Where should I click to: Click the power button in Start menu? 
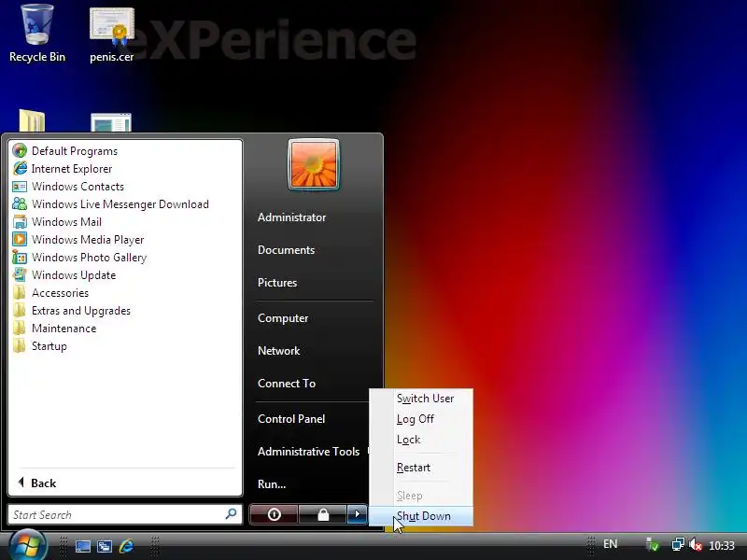(274, 514)
